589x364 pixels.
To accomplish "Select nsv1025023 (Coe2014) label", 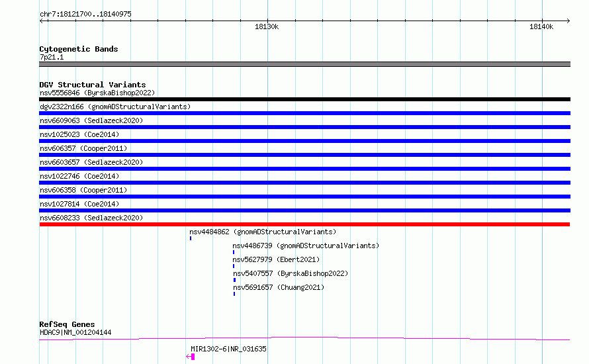I will click(x=79, y=134).
